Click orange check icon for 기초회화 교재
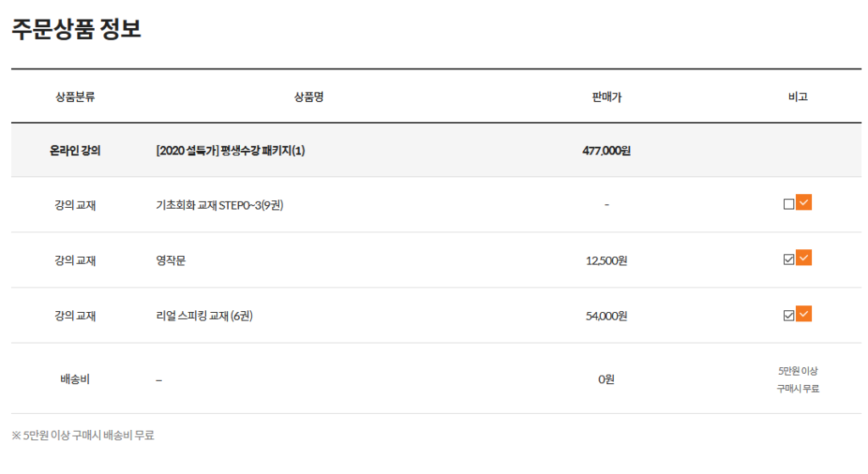Viewport: 868px width, 474px height. coord(804,203)
